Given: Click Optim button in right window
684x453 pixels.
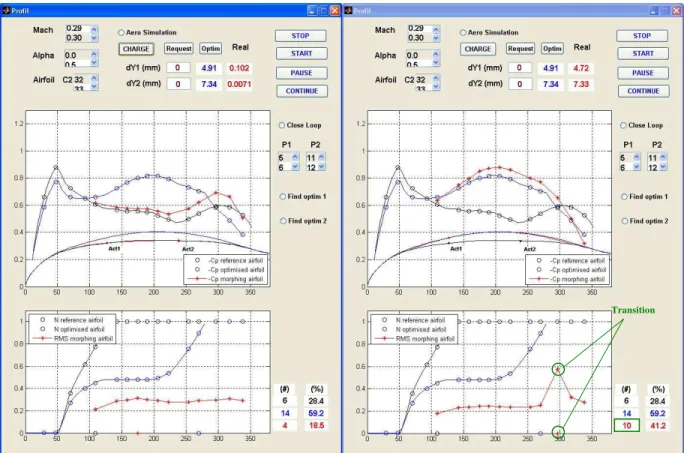Looking at the screenshot, I should pos(552,48).
